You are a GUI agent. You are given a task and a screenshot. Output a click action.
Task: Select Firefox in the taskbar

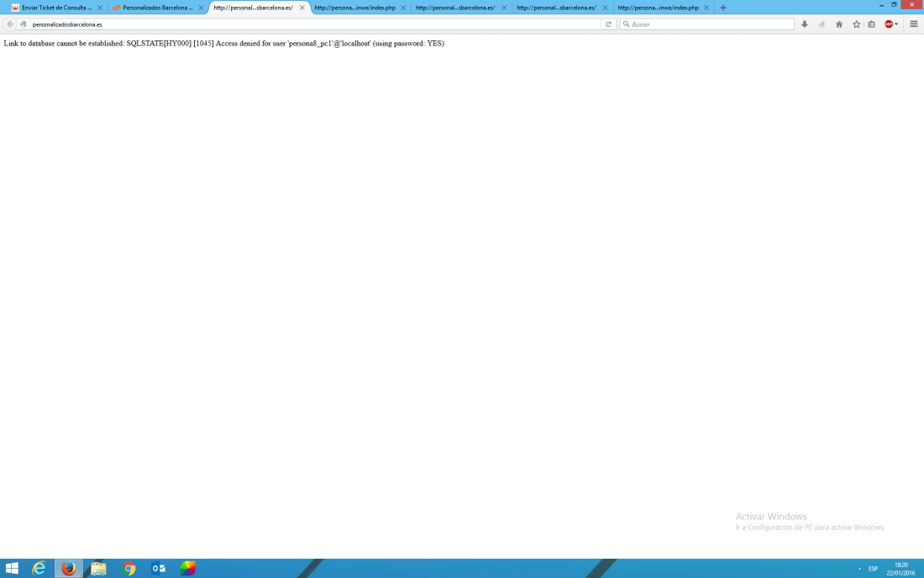tap(69, 568)
